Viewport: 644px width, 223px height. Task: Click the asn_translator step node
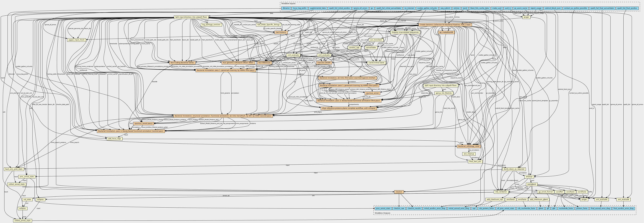click(376, 40)
